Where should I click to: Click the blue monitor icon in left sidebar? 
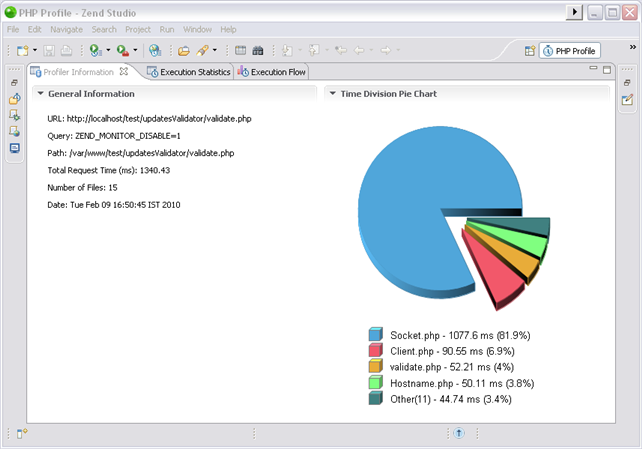click(x=14, y=148)
